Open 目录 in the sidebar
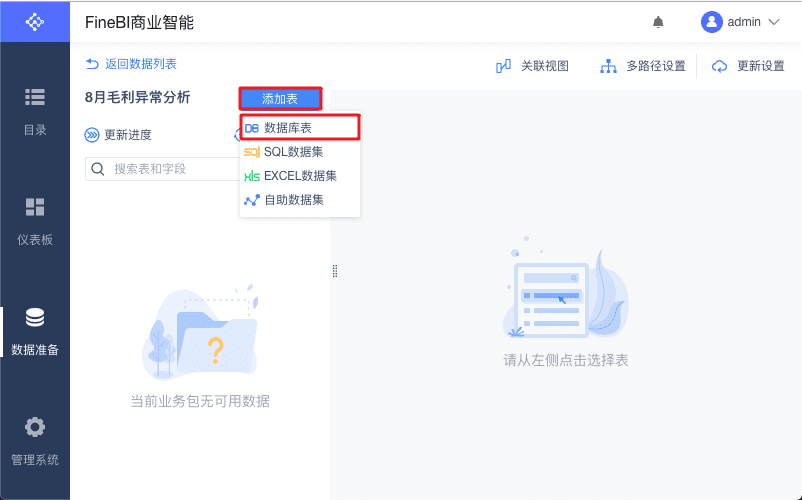This screenshot has width=802, height=500. coord(35,111)
